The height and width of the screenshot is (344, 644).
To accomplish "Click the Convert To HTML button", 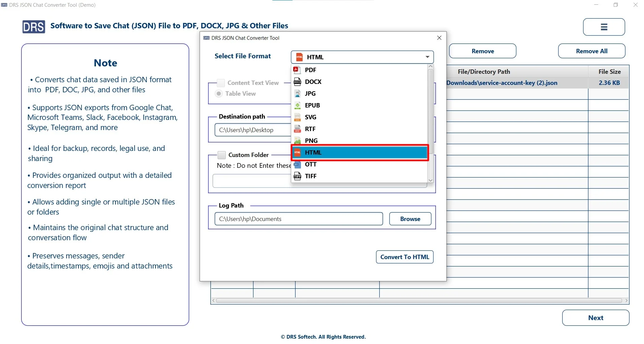I will coord(405,257).
